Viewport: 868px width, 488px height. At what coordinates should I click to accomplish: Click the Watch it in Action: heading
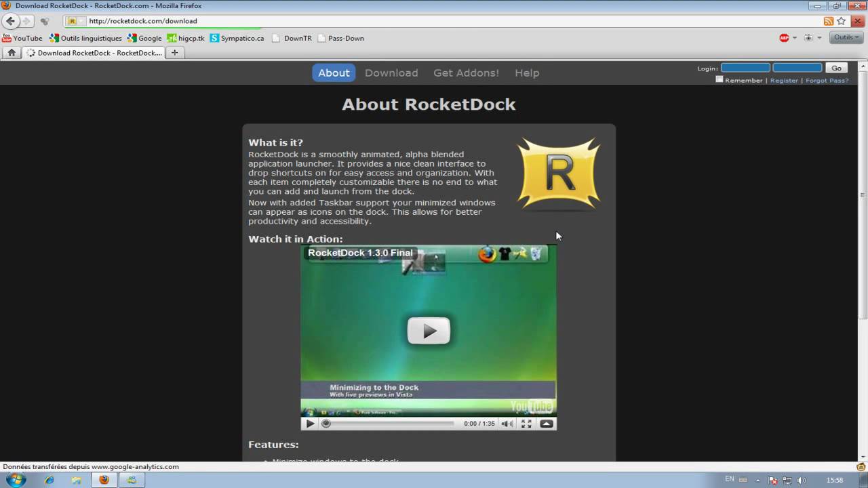[296, 239]
